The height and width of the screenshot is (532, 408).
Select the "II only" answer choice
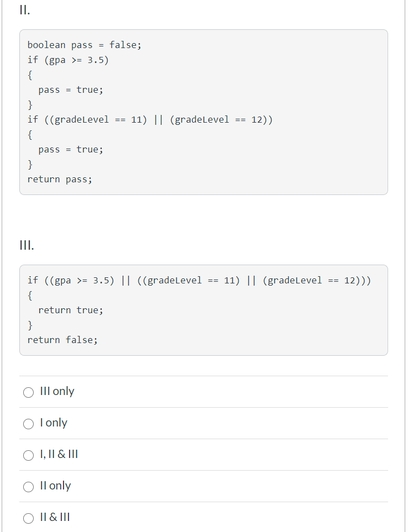point(28,487)
